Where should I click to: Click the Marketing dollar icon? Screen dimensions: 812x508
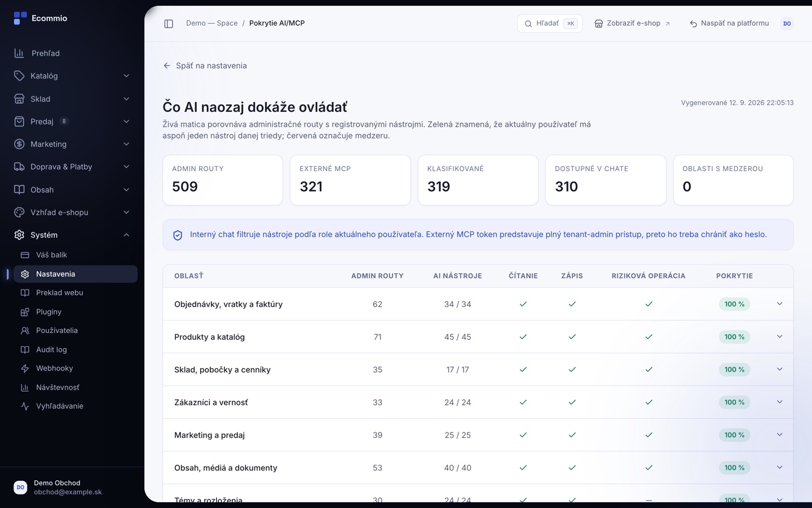(x=19, y=144)
